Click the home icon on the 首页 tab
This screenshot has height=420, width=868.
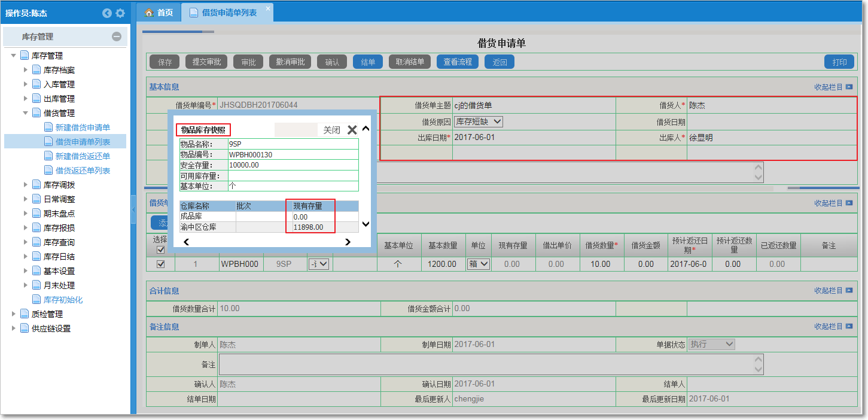(x=150, y=13)
